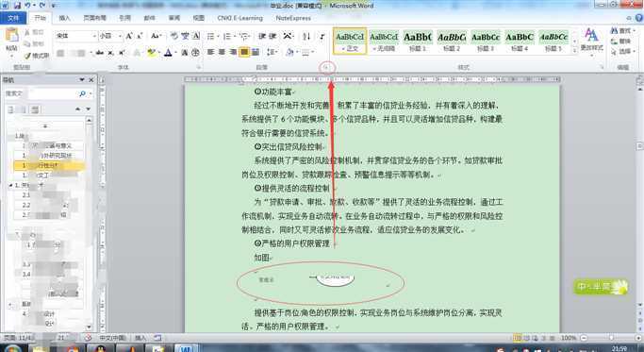Center the paragraph text
This screenshot has height=352, width=644.
point(222,52)
